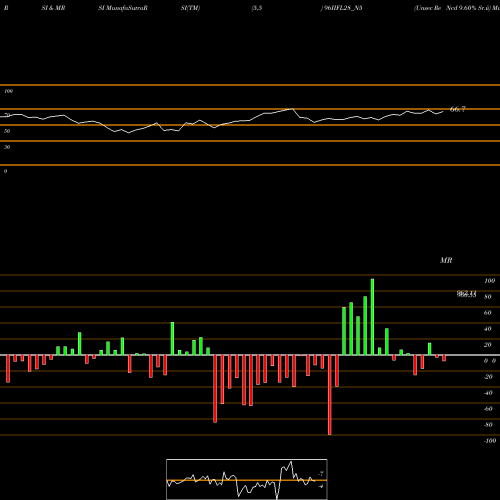Click the -80 label on MR axis

click(x=488, y=425)
